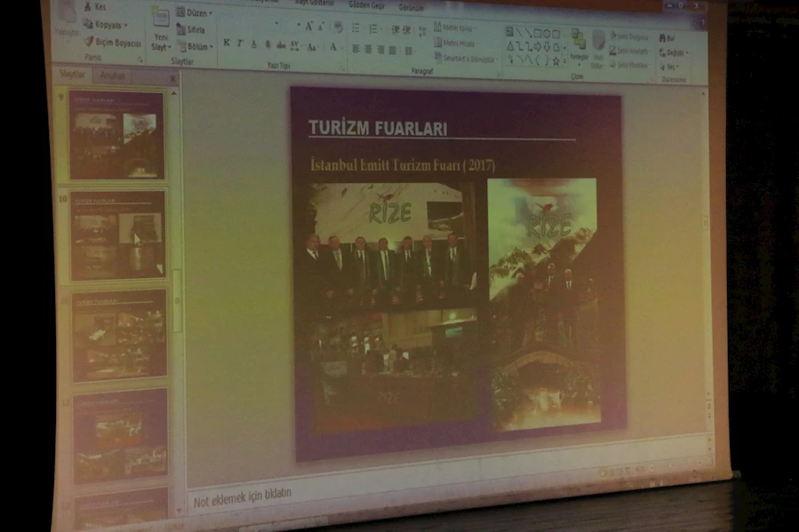Increase the list indent level
This screenshot has width=799, height=532.
coord(407,30)
